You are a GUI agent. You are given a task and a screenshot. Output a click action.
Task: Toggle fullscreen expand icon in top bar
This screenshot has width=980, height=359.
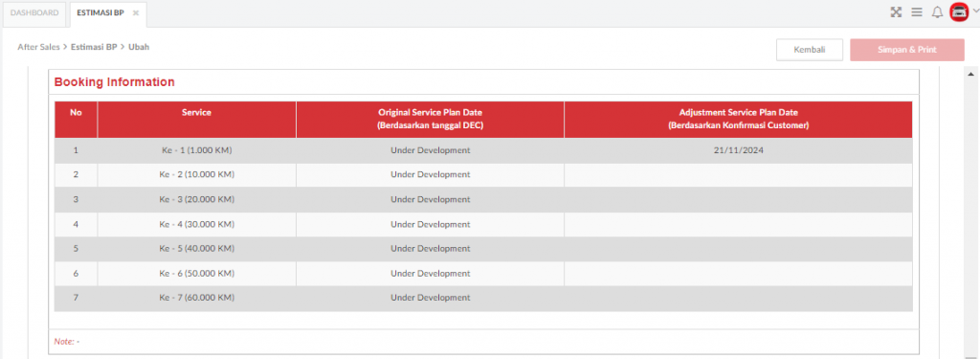[x=896, y=11]
